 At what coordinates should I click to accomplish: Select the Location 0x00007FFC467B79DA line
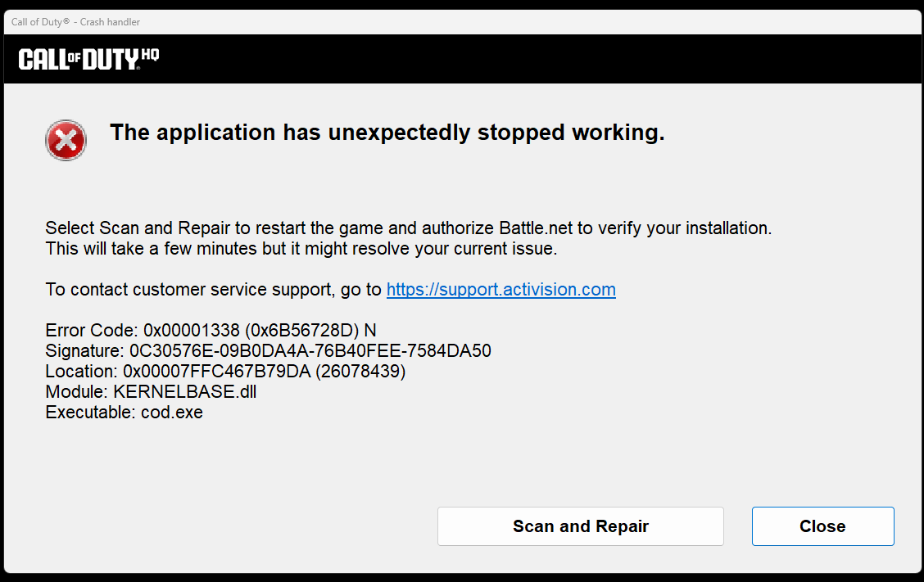point(226,371)
